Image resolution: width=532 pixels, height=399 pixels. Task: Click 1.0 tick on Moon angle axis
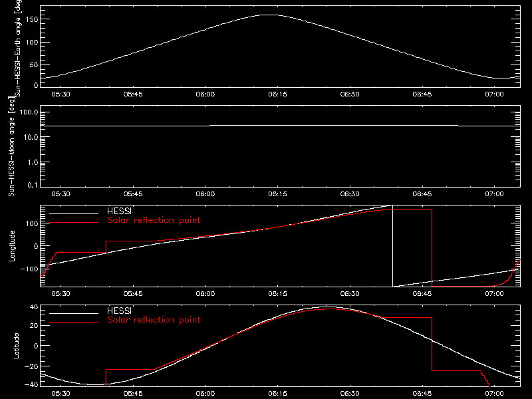pos(33,162)
